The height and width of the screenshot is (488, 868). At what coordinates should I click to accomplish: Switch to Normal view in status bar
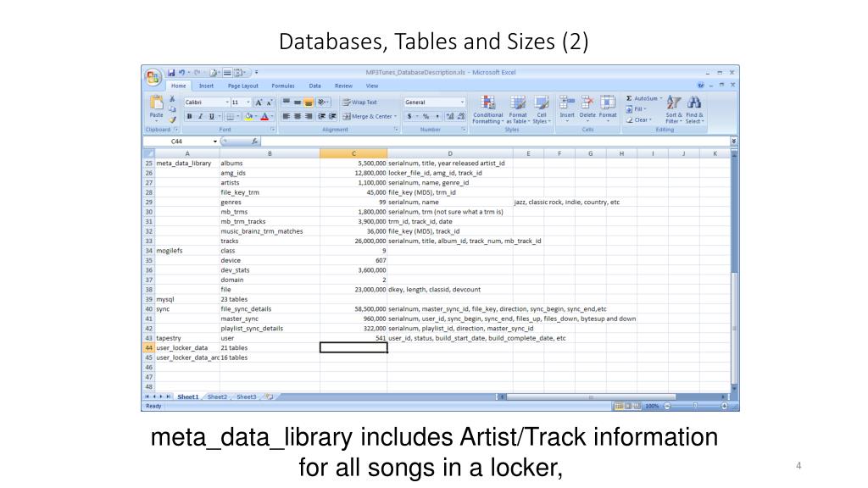tap(619, 406)
